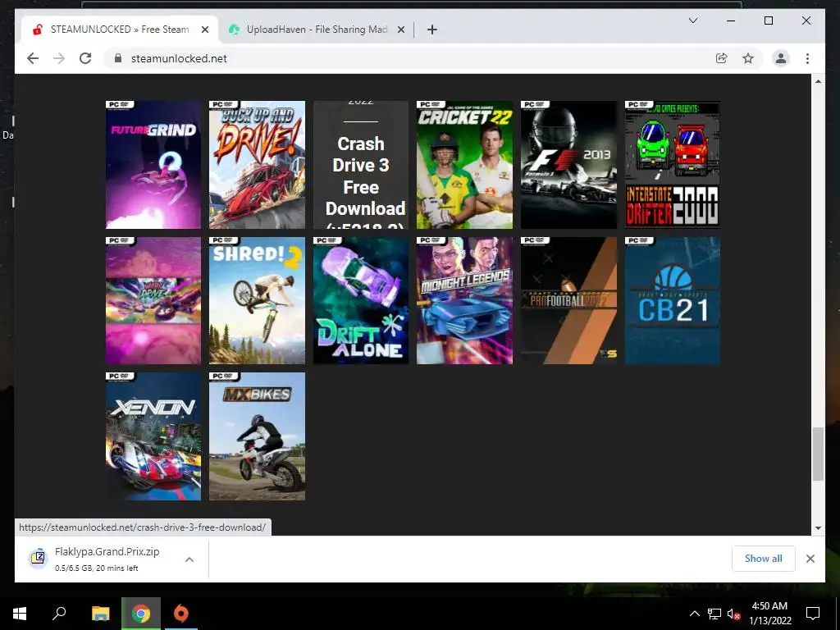Bookmark this page with star icon

(x=748, y=58)
